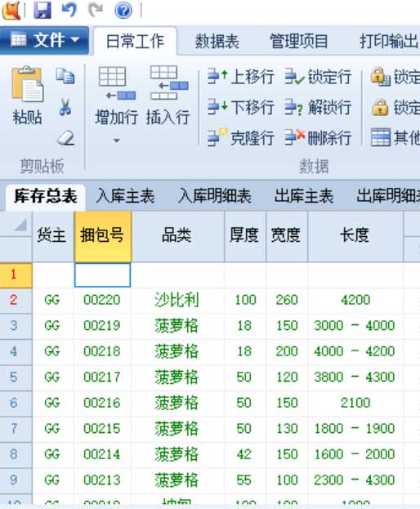The image size is (420, 509).
Task: Click the 插入行 insert row icon
Action: coord(168,83)
